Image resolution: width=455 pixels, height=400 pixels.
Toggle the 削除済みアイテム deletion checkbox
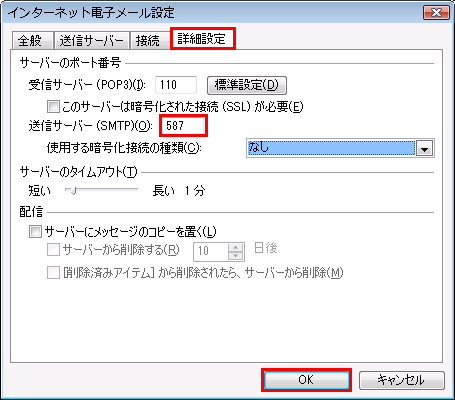click(53, 273)
